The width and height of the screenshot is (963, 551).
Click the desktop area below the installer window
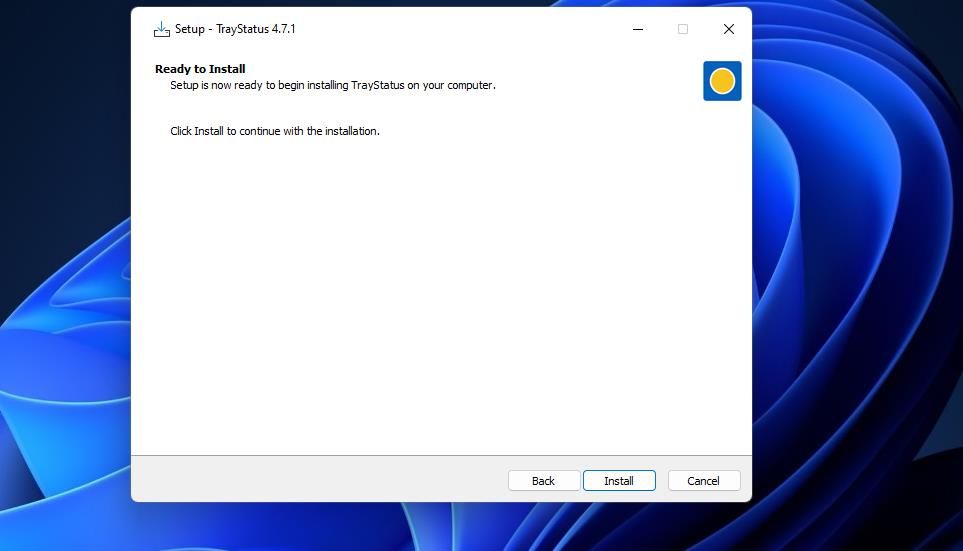pyautogui.click(x=440, y=527)
